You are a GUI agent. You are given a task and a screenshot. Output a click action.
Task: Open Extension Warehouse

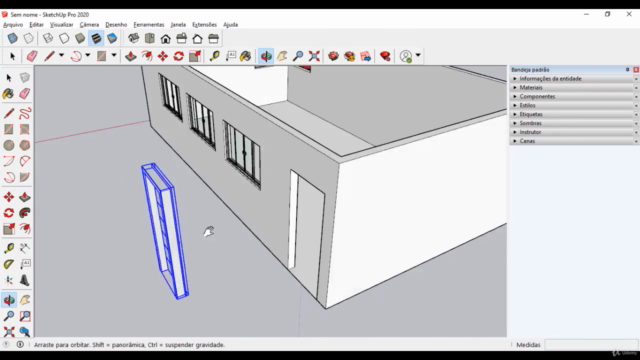(x=349, y=56)
